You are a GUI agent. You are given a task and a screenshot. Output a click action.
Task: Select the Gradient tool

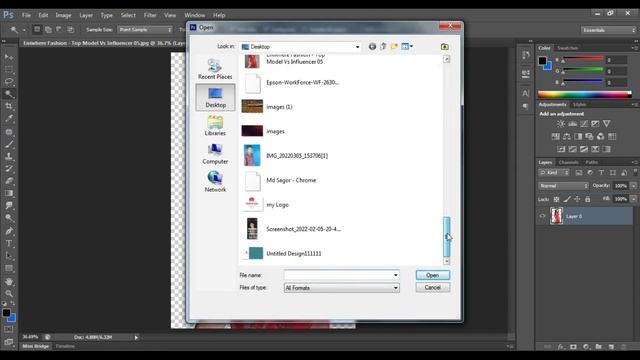pyautogui.click(x=9, y=193)
